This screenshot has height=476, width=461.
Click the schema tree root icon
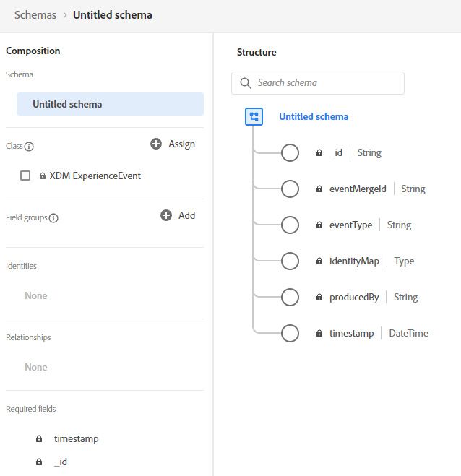coord(254,116)
